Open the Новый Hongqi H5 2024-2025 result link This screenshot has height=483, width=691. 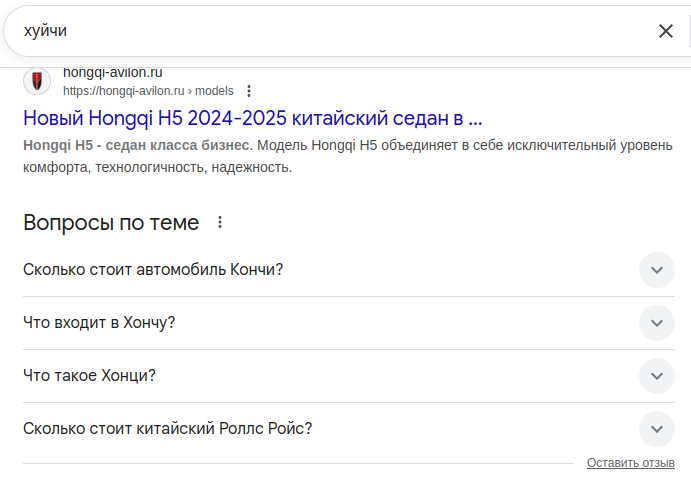coord(253,118)
